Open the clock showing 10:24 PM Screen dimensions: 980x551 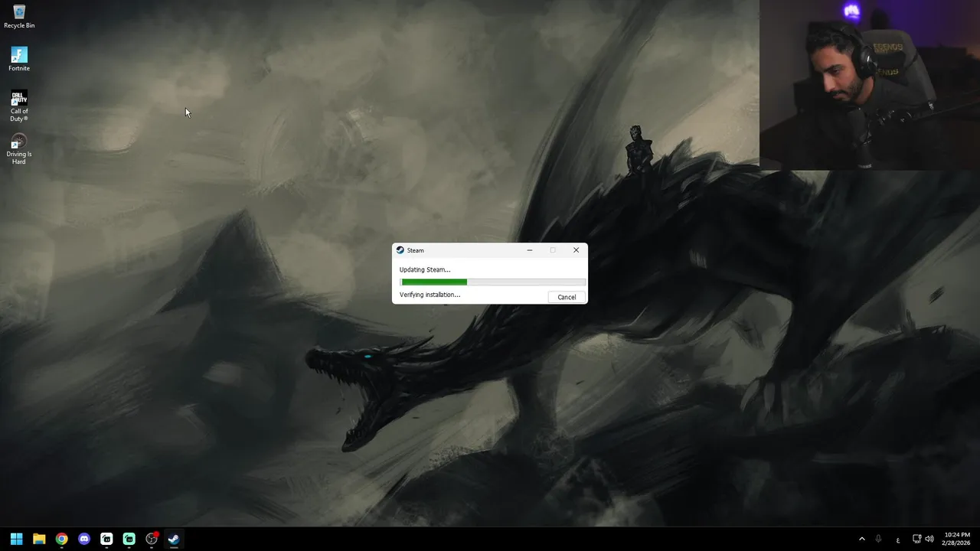957,539
